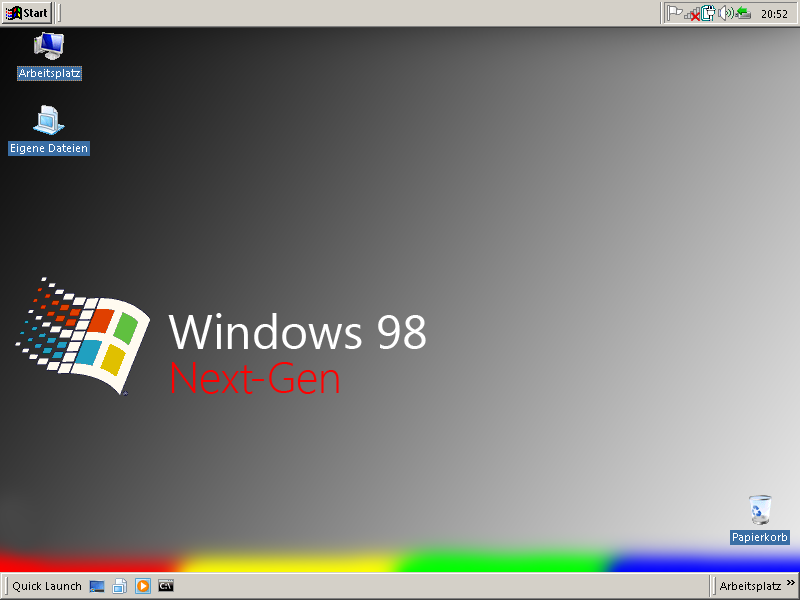800x600 pixels.
Task: Click the safely remove hardware tray icon
Action: click(x=743, y=13)
